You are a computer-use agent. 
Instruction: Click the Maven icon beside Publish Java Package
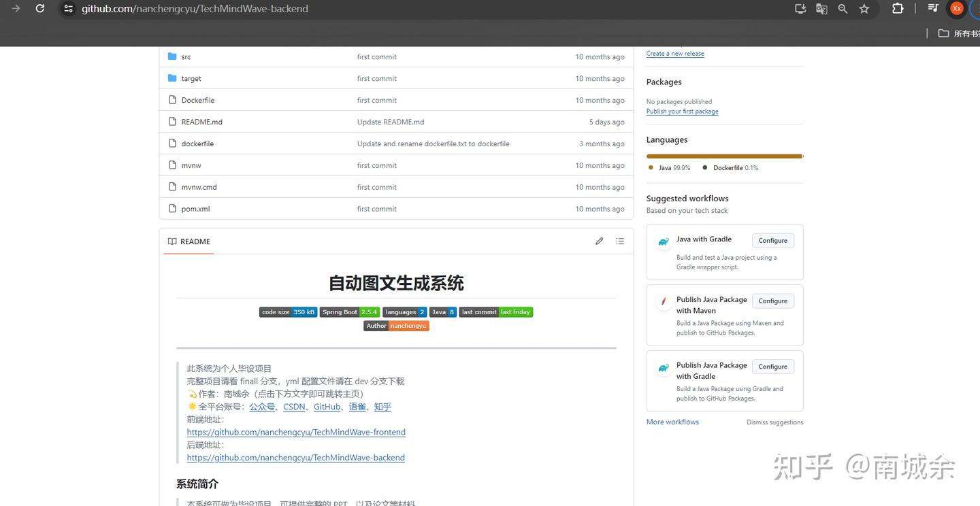click(663, 302)
